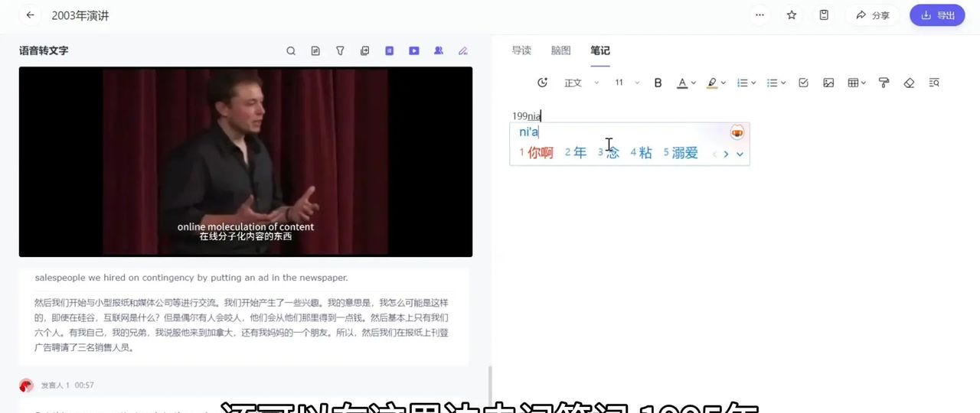Star this recording as a favorite
The width and height of the screenshot is (980, 413).
pos(792,15)
